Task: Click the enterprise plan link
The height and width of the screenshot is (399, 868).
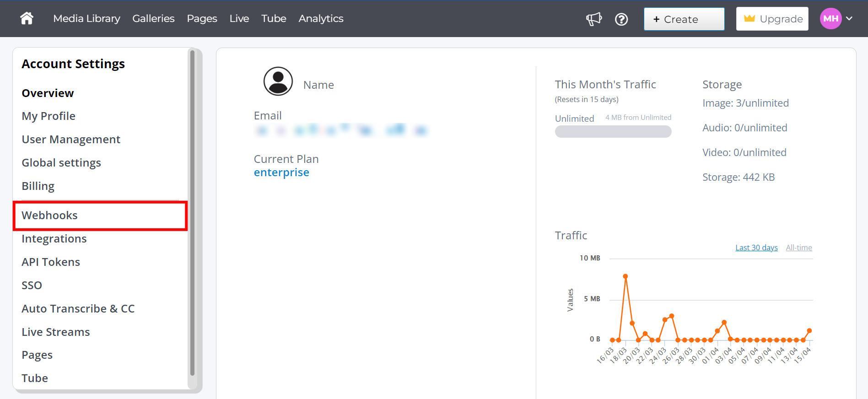Action: coord(281,173)
